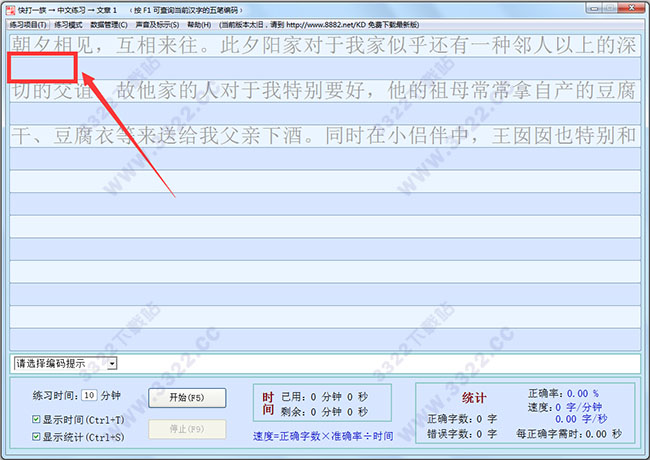
Task: Click the formula text 速度=正确字数×准确率÷时间
Action: pyautogui.click(x=323, y=436)
